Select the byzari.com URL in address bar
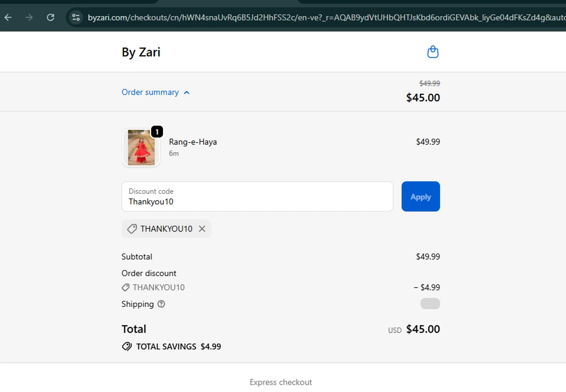 (326, 17)
